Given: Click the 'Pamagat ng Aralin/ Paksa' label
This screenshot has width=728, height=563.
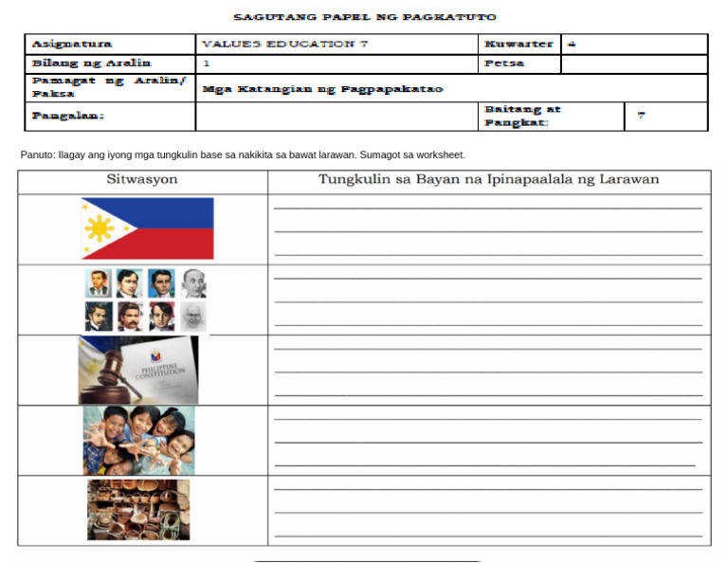Looking at the screenshot, I should 109,87.
